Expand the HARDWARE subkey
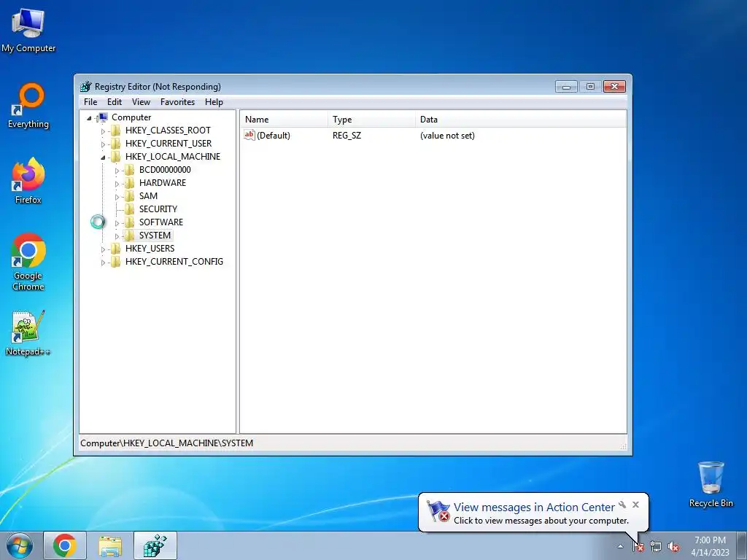 pos(117,183)
